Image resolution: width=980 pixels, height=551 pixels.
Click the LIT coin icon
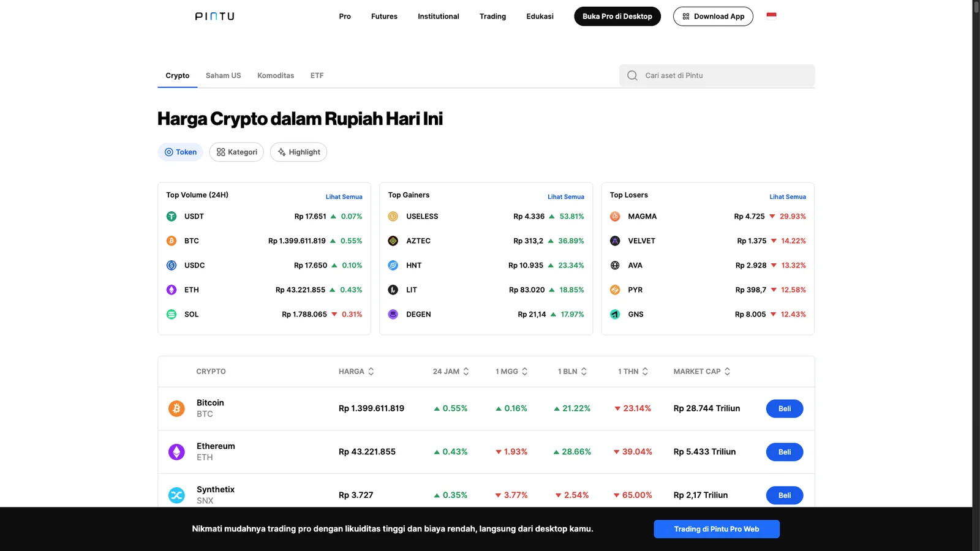[393, 290]
